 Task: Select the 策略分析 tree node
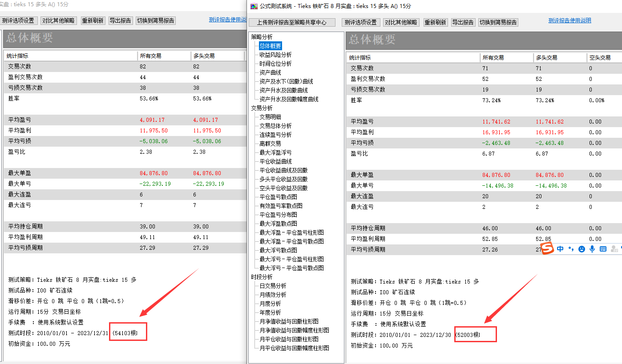tap(262, 37)
